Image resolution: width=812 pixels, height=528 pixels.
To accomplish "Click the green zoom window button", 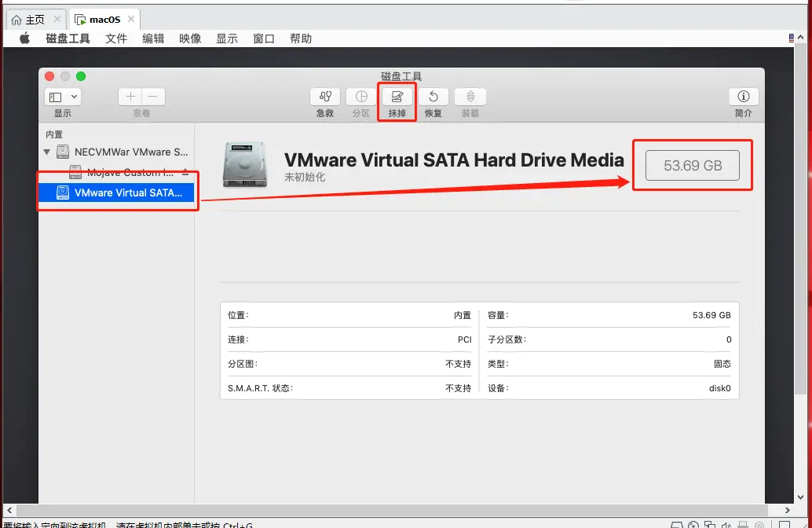I will point(81,76).
